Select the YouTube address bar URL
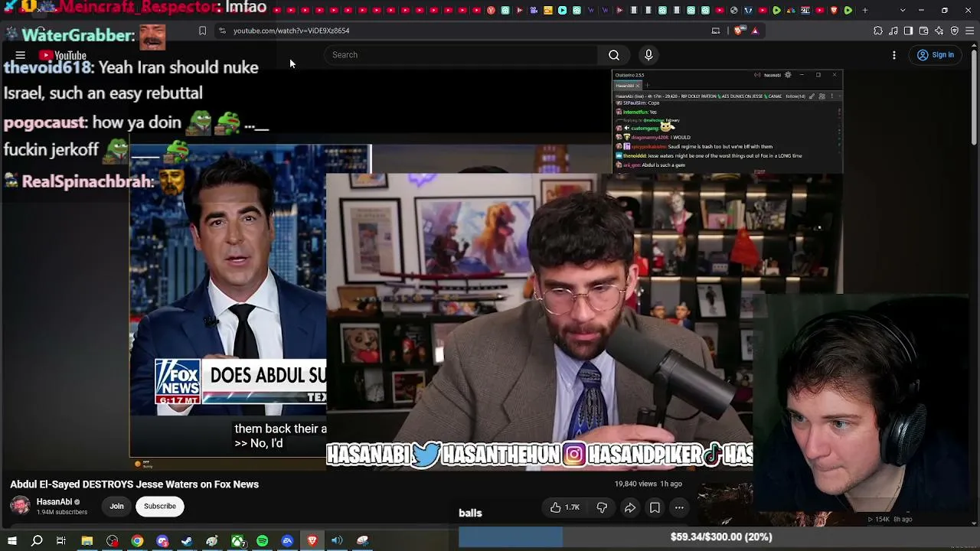980x551 pixels. (x=291, y=31)
